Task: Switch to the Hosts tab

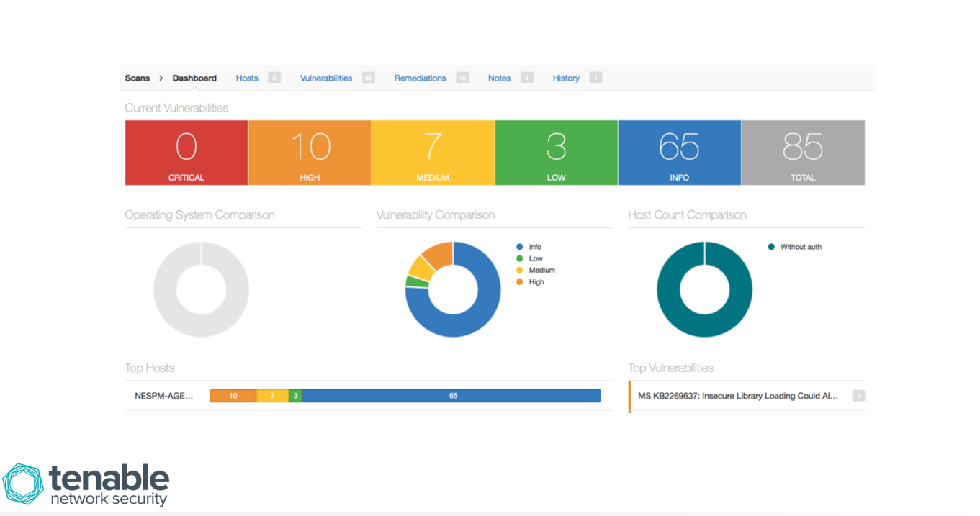Action: coord(247,78)
